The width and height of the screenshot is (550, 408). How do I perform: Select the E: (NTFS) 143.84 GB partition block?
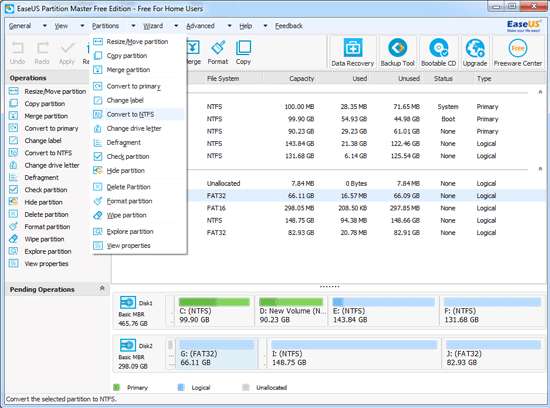(x=383, y=311)
